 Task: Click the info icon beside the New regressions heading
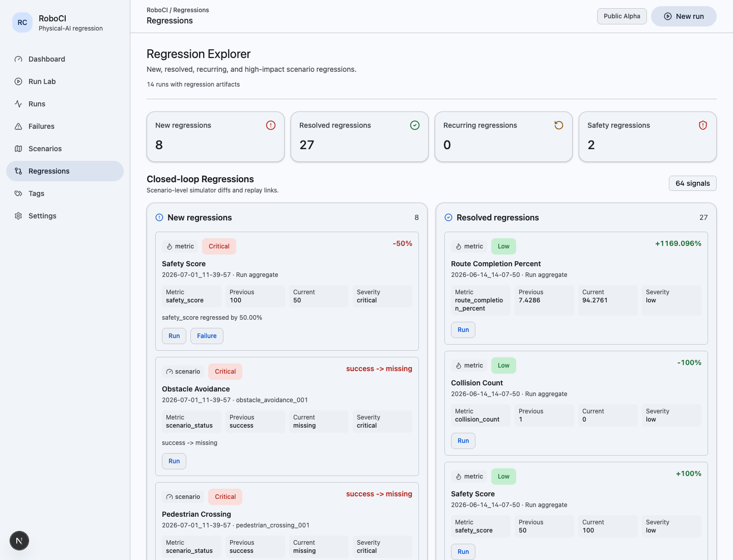point(159,217)
